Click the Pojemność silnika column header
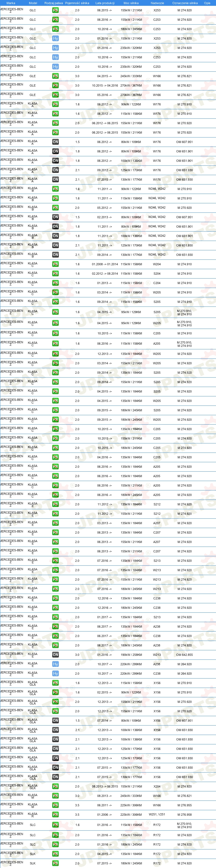The width and height of the screenshot is (216, 868). coord(77,3)
